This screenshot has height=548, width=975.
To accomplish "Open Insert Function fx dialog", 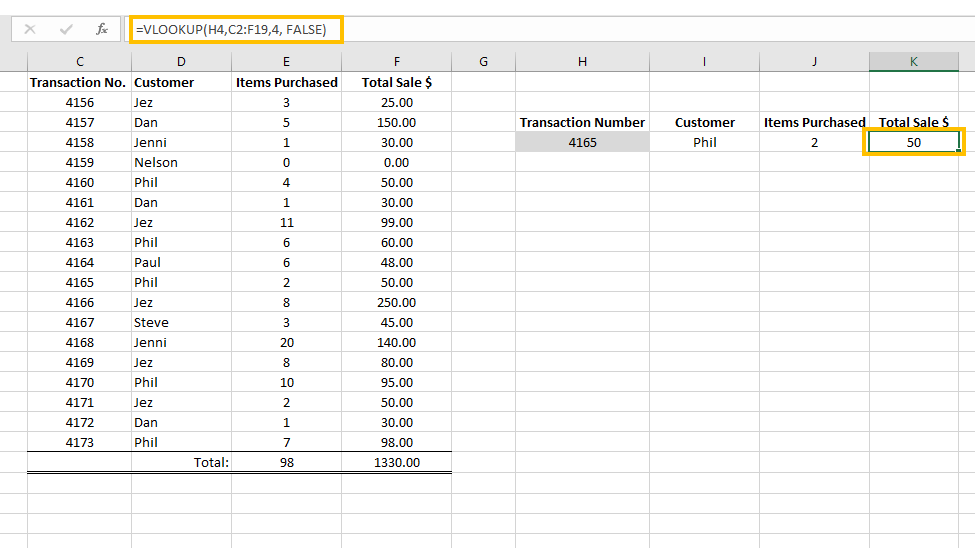I will [102, 29].
